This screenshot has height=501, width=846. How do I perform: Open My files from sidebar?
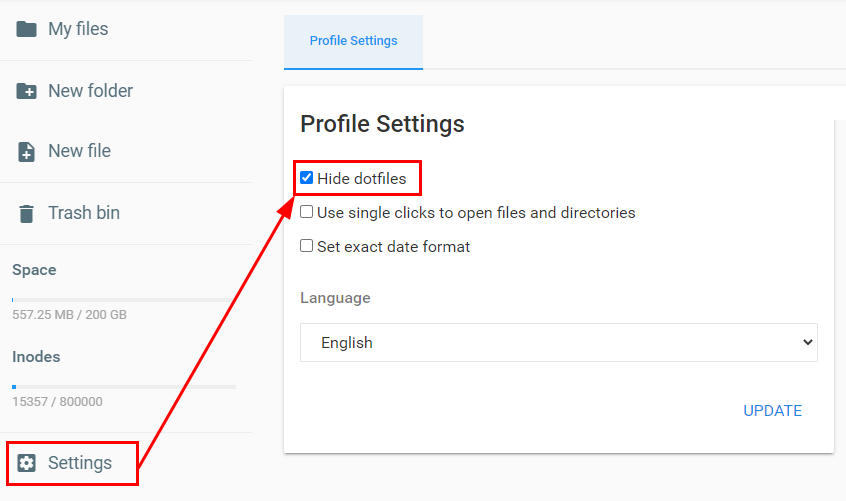point(78,29)
